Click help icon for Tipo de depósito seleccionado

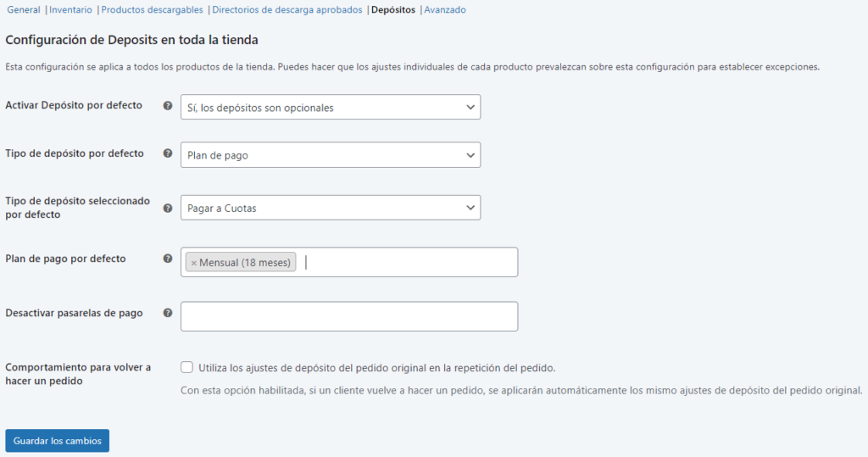pos(168,207)
